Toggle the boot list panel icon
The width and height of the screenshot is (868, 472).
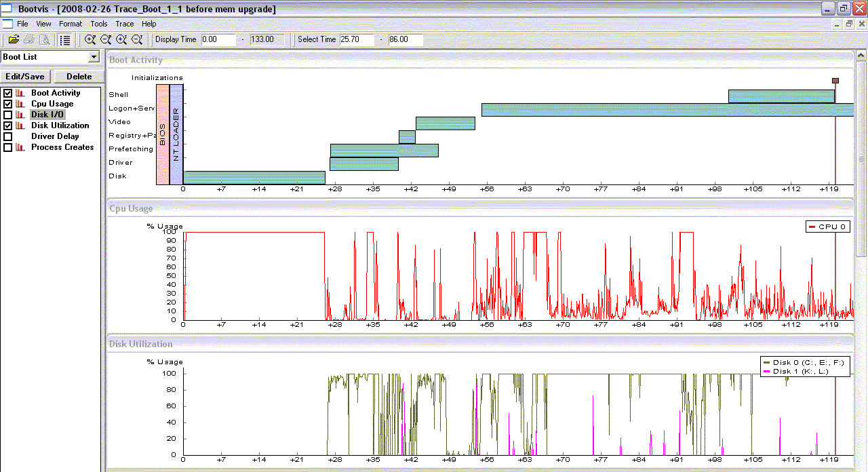tap(64, 39)
